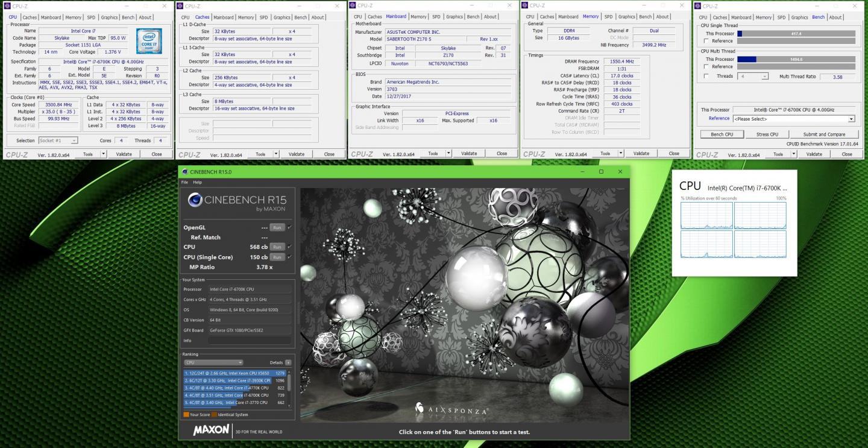Click the DRAM Frequency 1550.4 MHz value
This screenshot has height=448, width=868.
pyautogui.click(x=621, y=61)
